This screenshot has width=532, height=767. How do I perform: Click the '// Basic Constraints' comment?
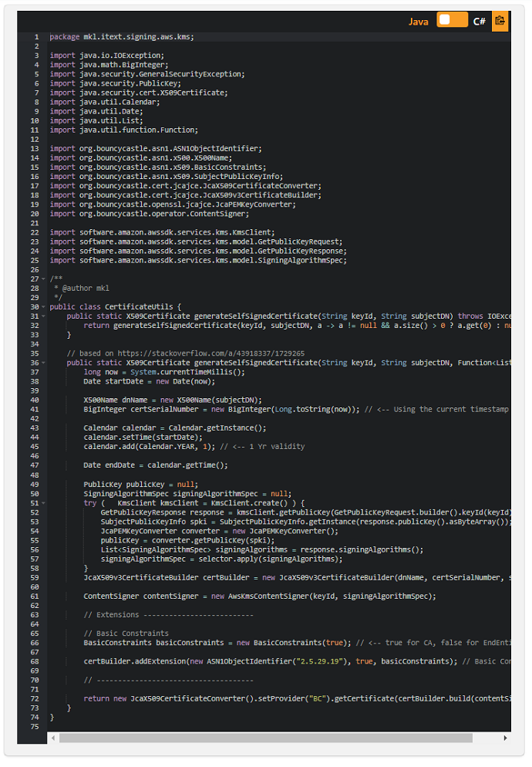(x=126, y=633)
